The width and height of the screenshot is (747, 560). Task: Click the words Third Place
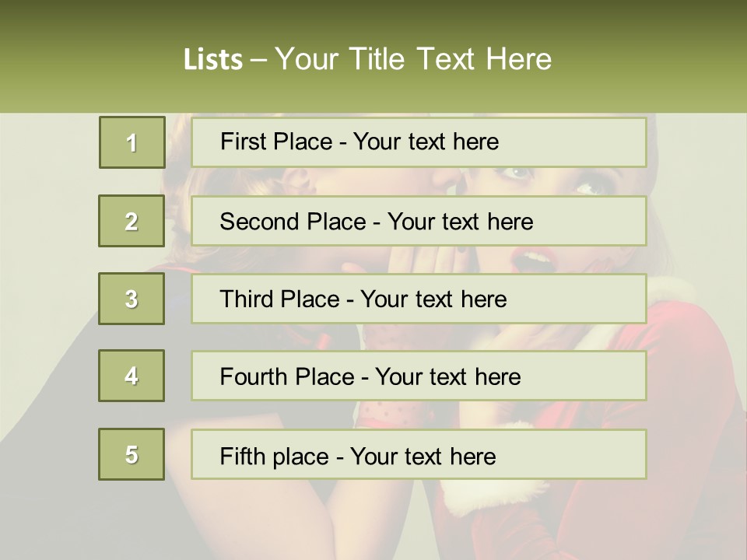click(279, 299)
